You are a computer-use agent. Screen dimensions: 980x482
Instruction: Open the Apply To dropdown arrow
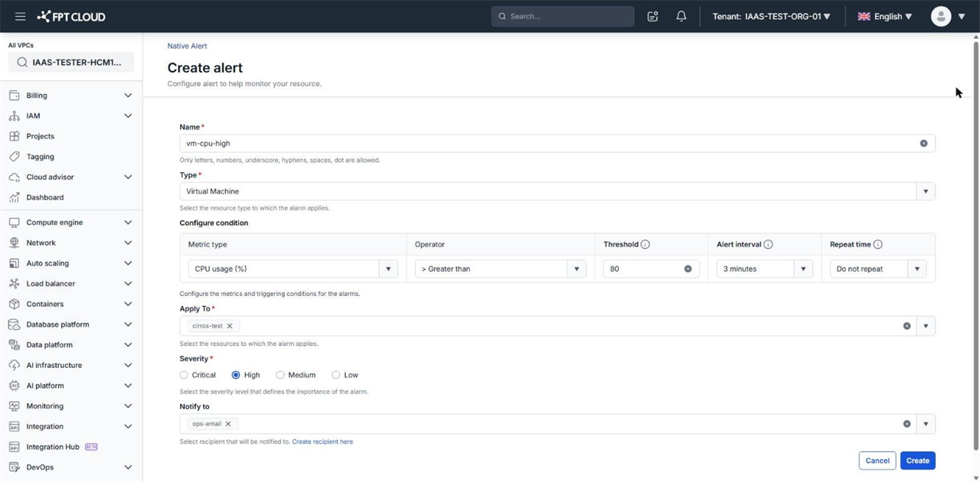tap(926, 326)
